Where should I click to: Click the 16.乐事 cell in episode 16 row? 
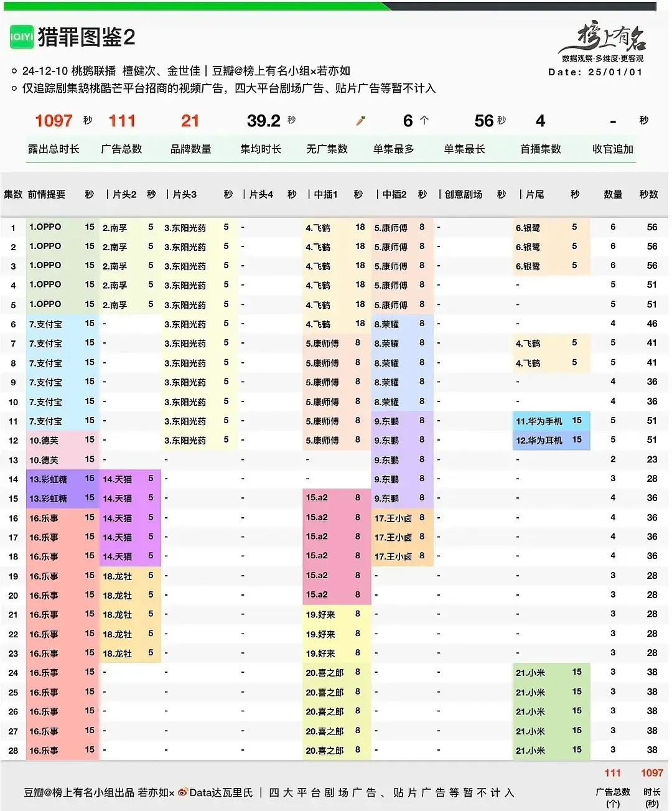tap(44, 518)
